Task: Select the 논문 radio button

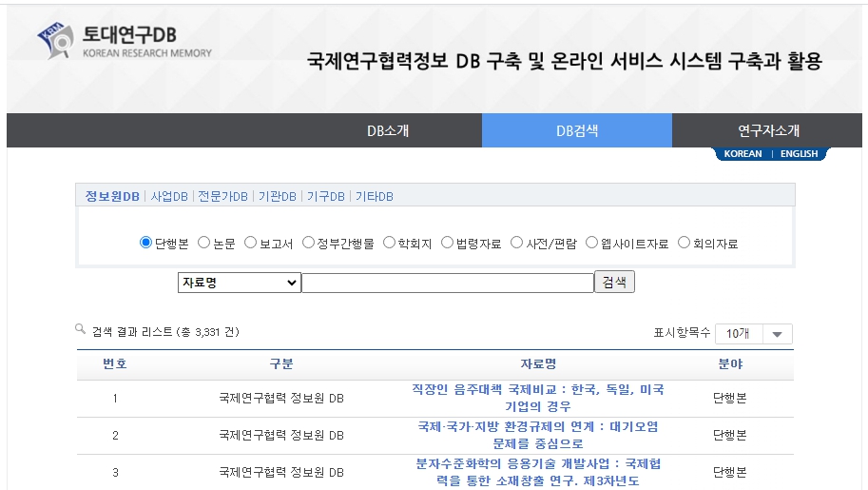Action: (203, 243)
